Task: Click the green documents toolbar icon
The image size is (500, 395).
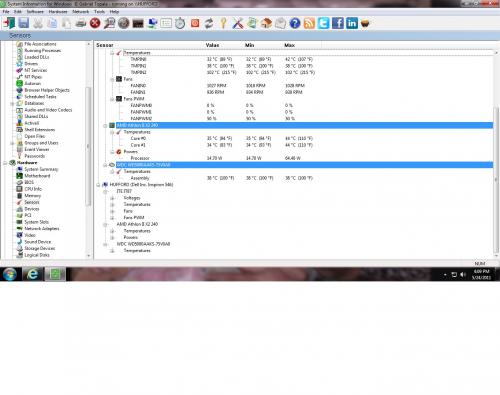Action: point(252,23)
